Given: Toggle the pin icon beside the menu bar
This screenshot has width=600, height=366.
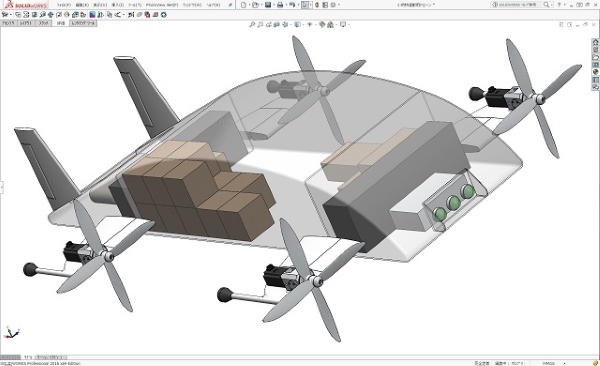Looking at the screenshot, I should (x=230, y=5).
